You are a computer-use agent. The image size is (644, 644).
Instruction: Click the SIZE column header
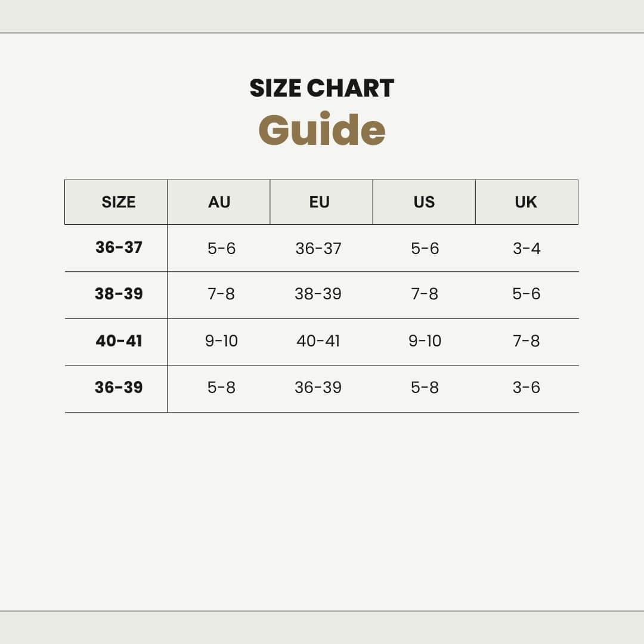118,202
